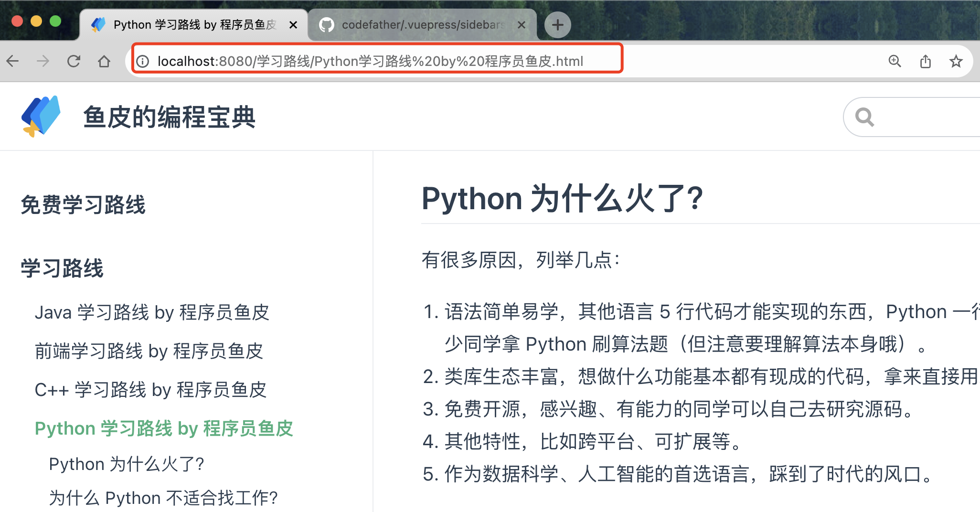Screen dimensions: 980x512
Task: Open 前端学习路线 by 程序员鱼皮
Action: pyautogui.click(x=149, y=351)
